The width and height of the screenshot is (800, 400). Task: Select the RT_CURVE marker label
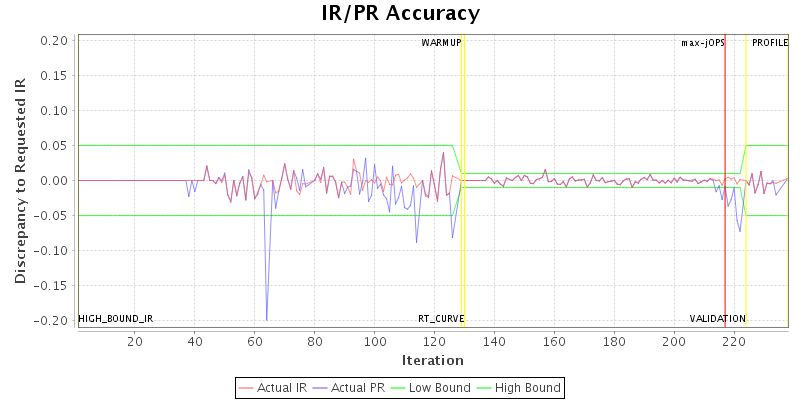pos(441,319)
